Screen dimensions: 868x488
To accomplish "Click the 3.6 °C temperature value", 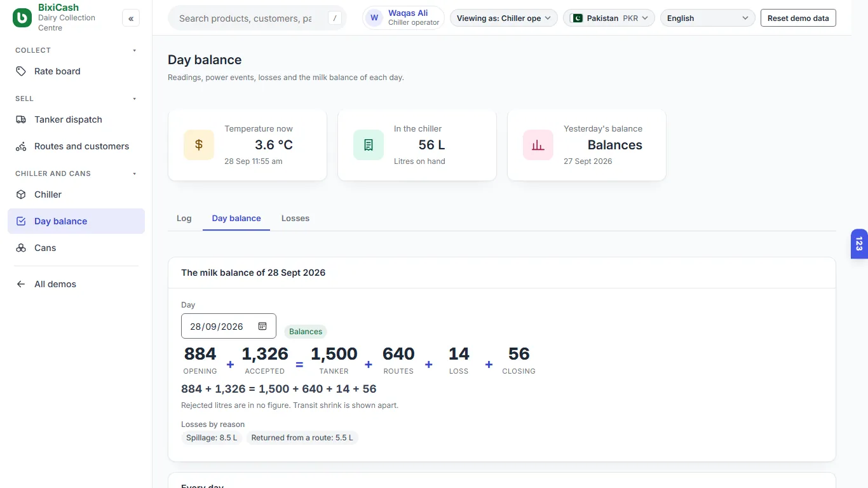I will (274, 145).
